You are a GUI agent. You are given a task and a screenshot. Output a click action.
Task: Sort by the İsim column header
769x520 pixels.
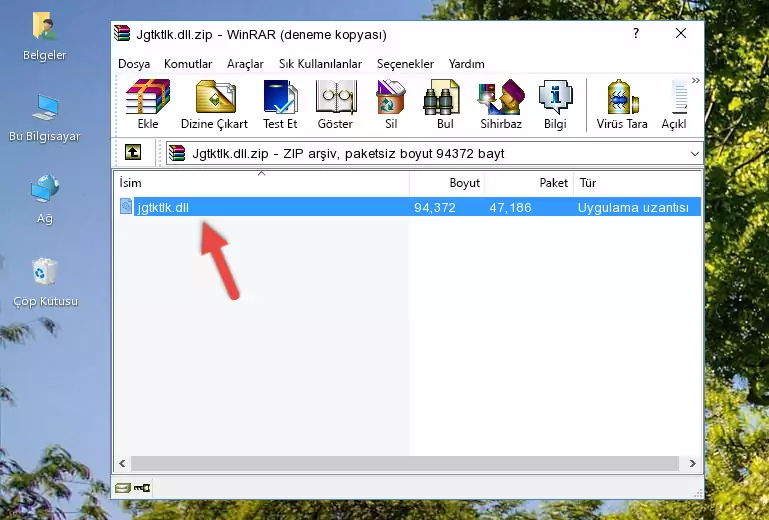[262, 183]
